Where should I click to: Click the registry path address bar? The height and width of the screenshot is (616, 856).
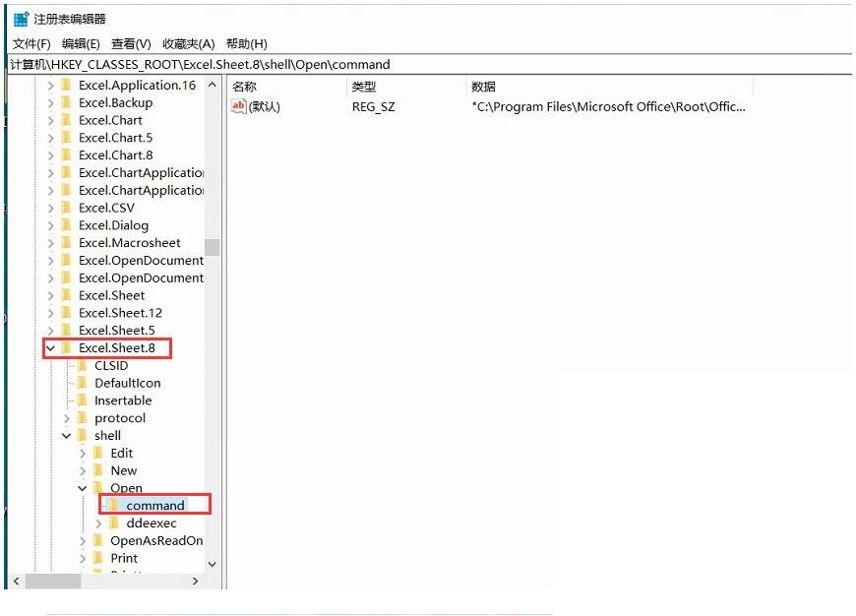tap(430, 64)
